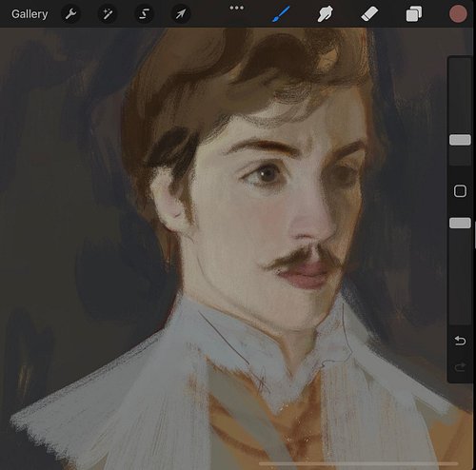Select the Eraser tool
This screenshot has height=470, width=476.
[369, 14]
